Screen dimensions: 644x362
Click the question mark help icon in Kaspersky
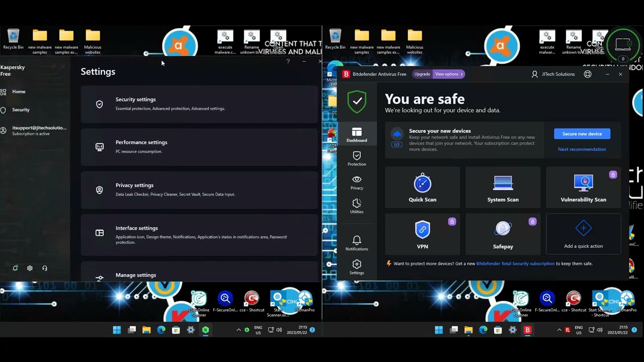coord(288,61)
